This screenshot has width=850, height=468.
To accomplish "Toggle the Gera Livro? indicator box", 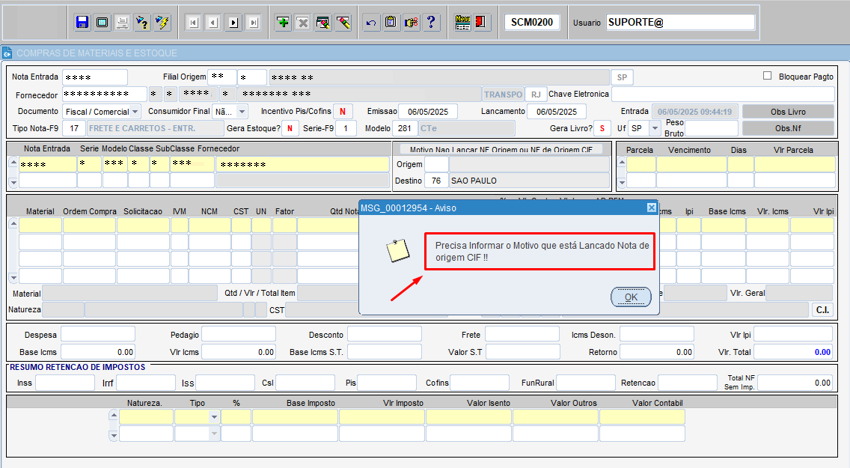I will click(602, 129).
